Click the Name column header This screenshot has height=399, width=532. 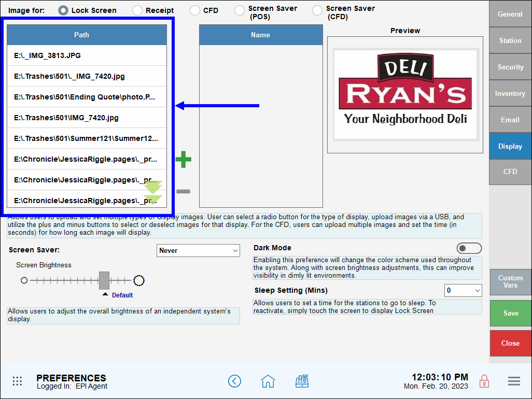pos(261,35)
